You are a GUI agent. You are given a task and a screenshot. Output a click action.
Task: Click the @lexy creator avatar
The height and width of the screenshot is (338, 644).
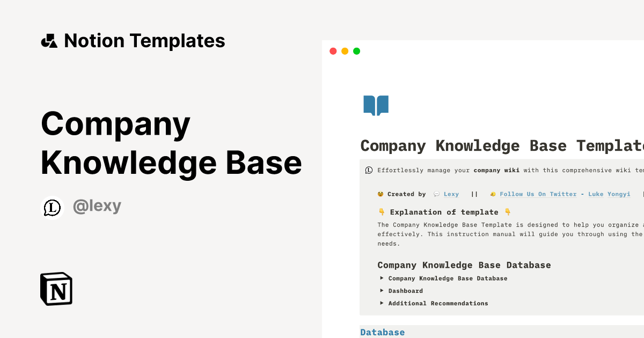pyautogui.click(x=52, y=208)
